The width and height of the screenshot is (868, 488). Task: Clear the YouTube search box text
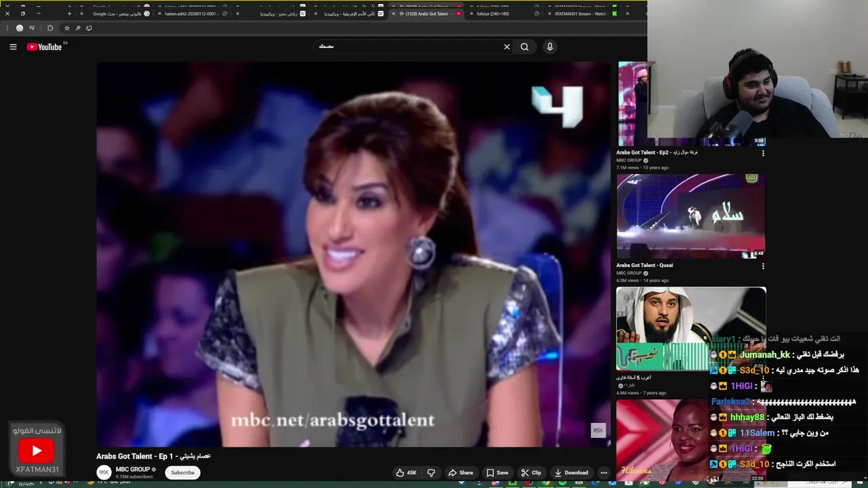point(507,47)
